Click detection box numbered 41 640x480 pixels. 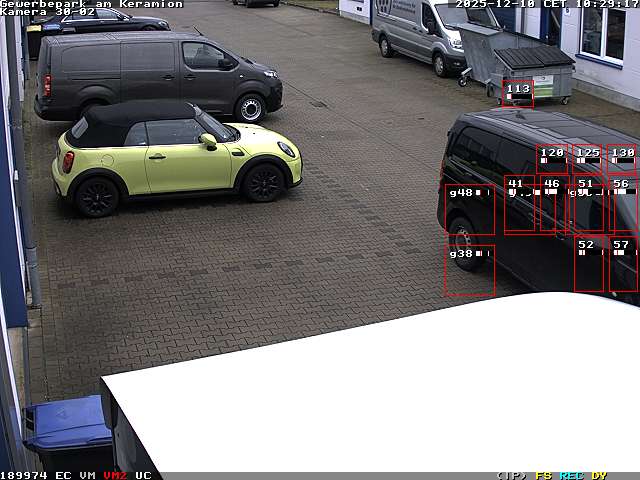click(519, 205)
